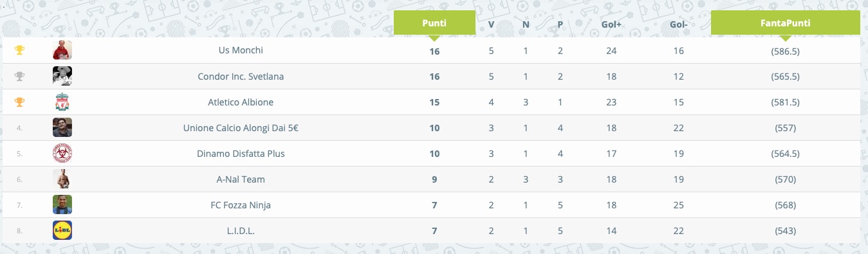Open the A-Nal Team avatar picture
868x254 pixels.
point(62,179)
